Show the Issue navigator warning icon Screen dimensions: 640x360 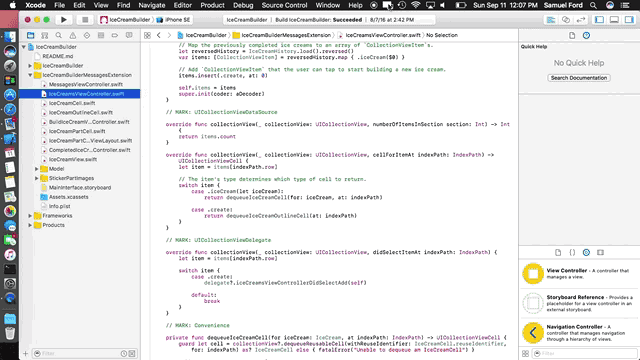tap(73, 36)
